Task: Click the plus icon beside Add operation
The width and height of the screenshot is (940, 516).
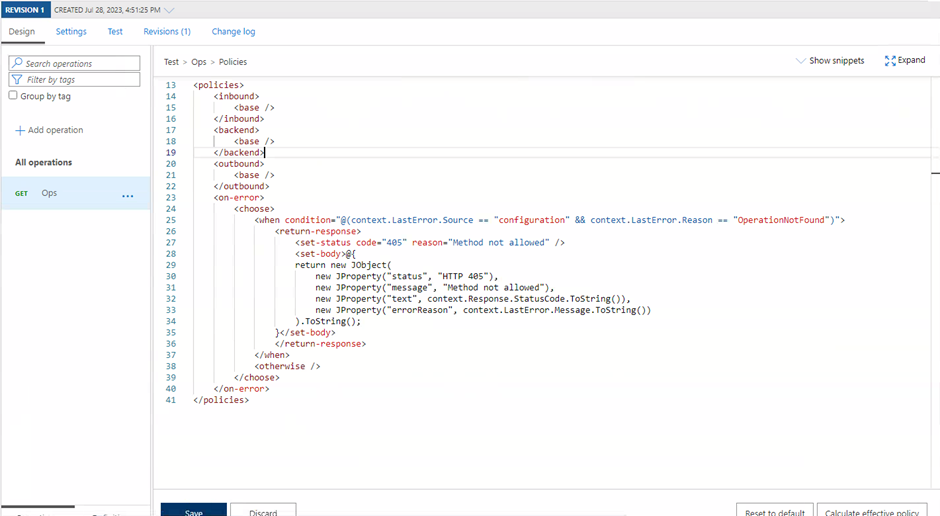Action: coord(20,130)
